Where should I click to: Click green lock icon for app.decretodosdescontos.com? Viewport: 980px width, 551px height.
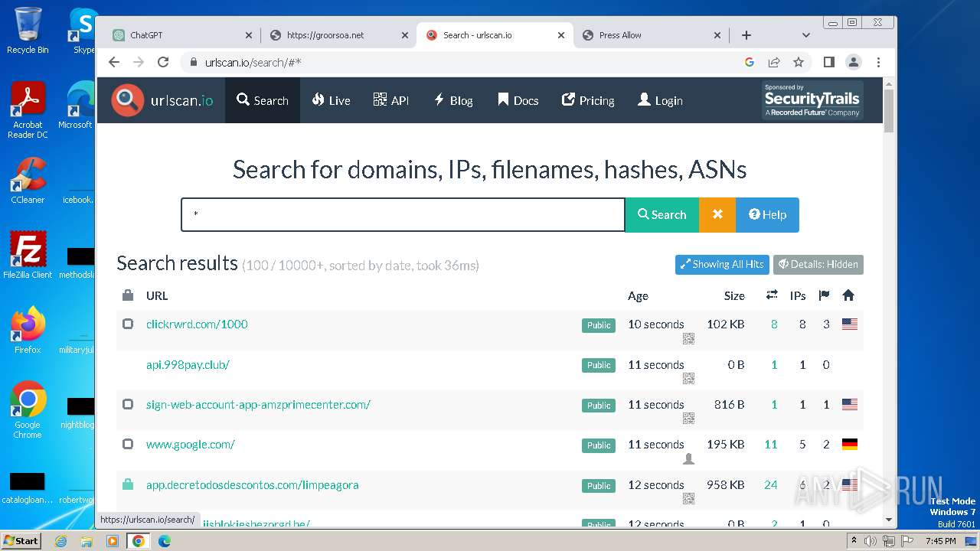128,484
